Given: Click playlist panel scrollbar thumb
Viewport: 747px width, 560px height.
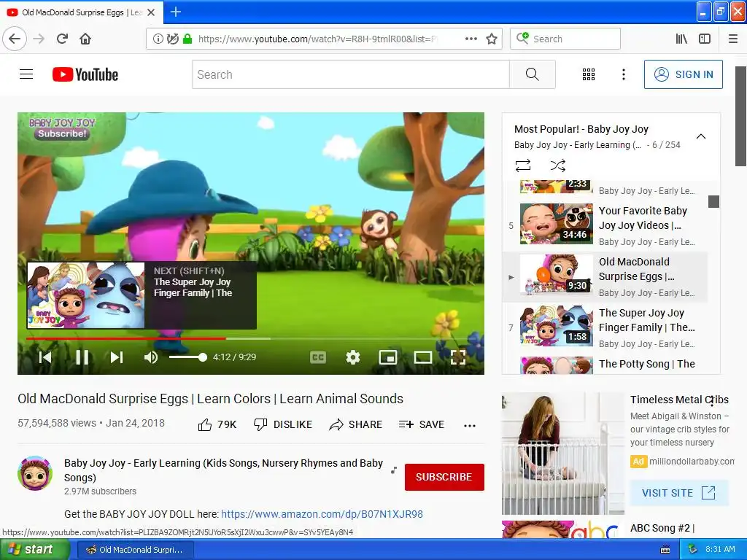Looking at the screenshot, I should (713, 201).
